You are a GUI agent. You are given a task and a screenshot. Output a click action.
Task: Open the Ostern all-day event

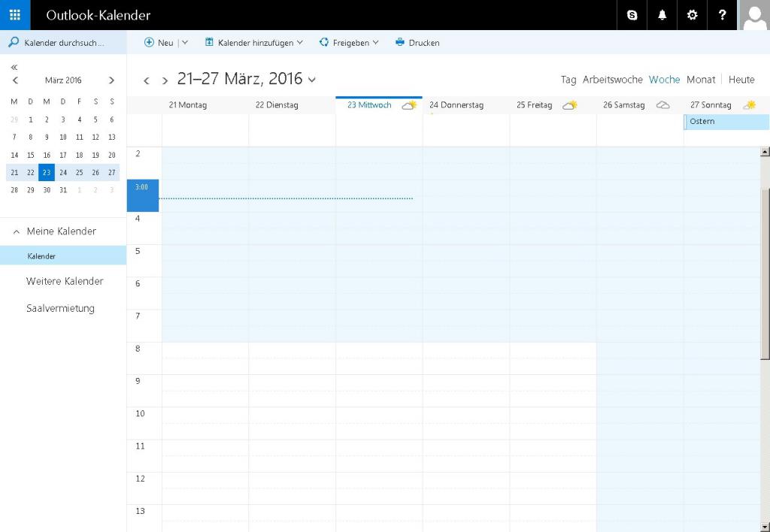click(726, 122)
